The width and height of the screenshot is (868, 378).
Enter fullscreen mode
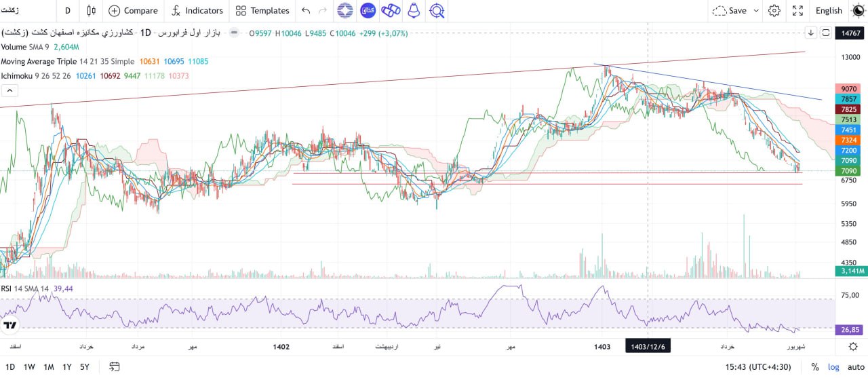798,10
